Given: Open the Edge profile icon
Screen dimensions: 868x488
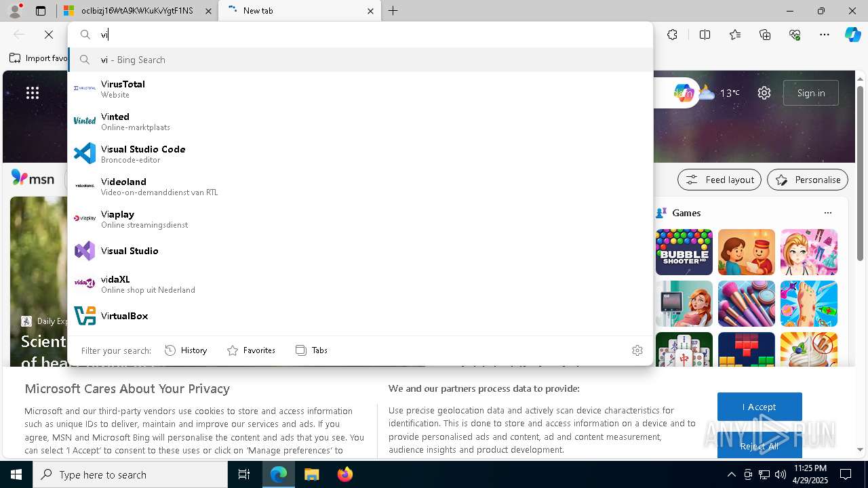Looking at the screenshot, I should 14,11.
